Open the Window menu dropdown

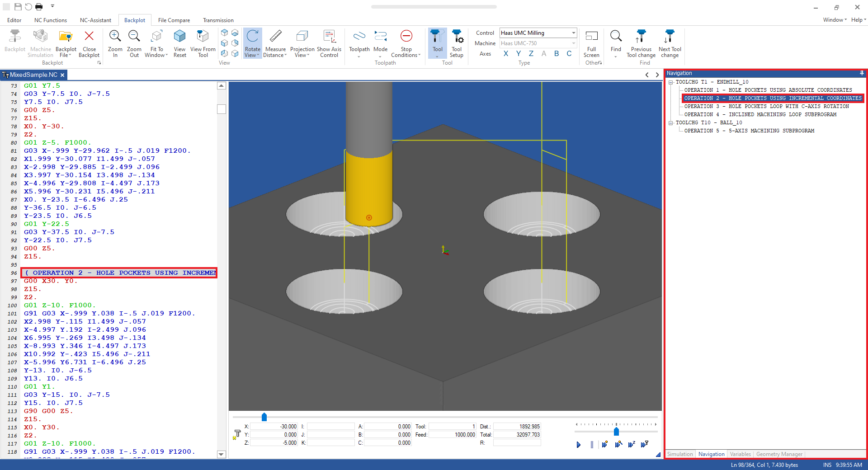(835, 20)
